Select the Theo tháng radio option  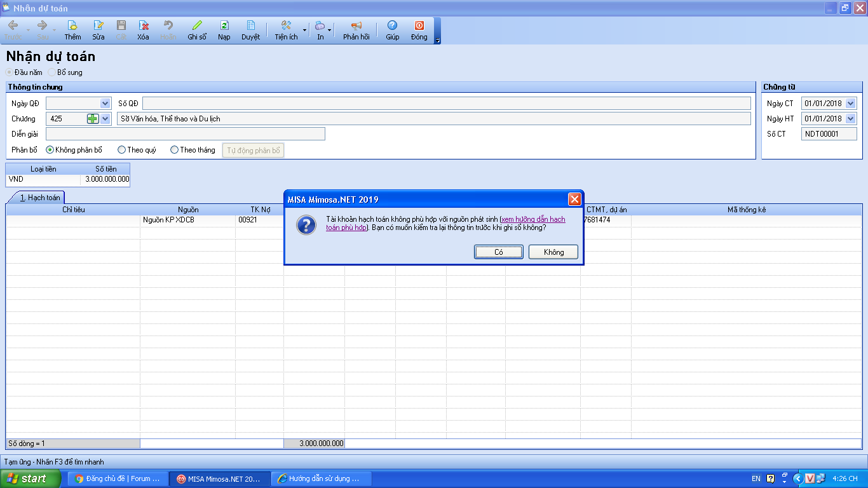pos(174,150)
